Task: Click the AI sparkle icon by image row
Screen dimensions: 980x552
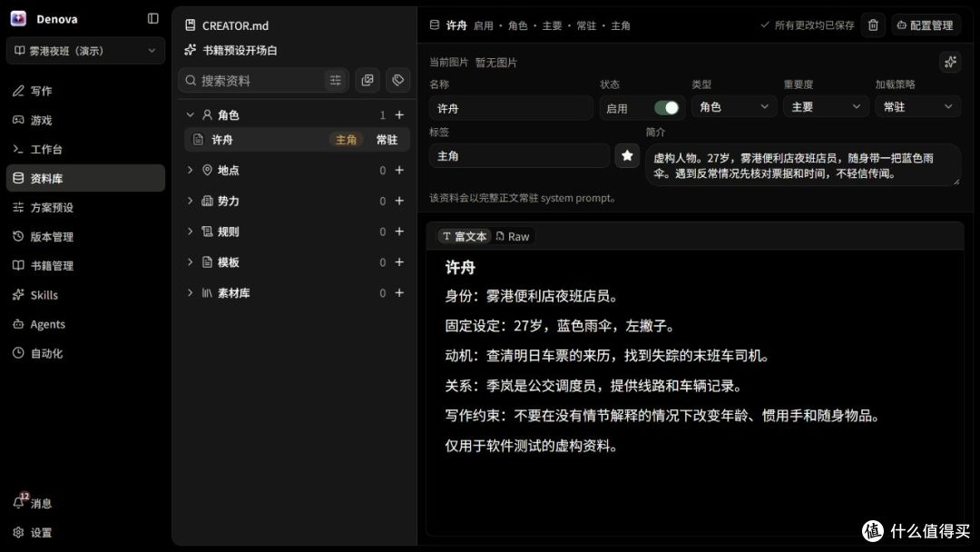Action: (x=951, y=62)
